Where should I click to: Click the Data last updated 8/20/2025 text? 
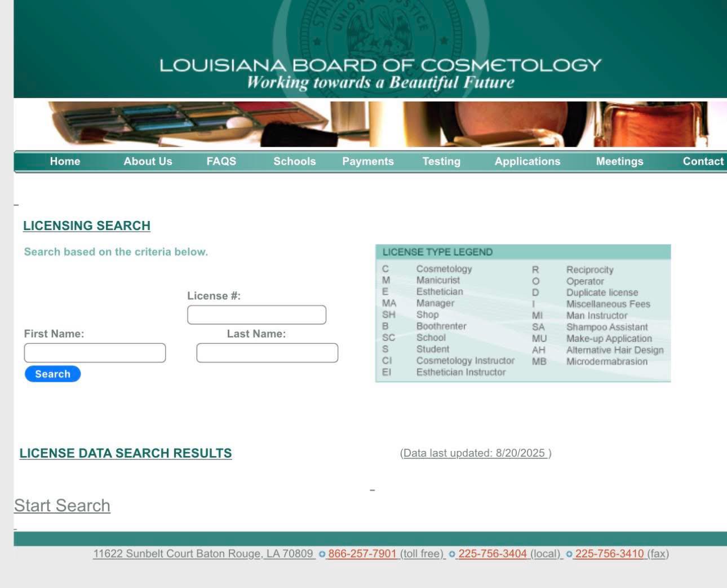[x=476, y=453]
